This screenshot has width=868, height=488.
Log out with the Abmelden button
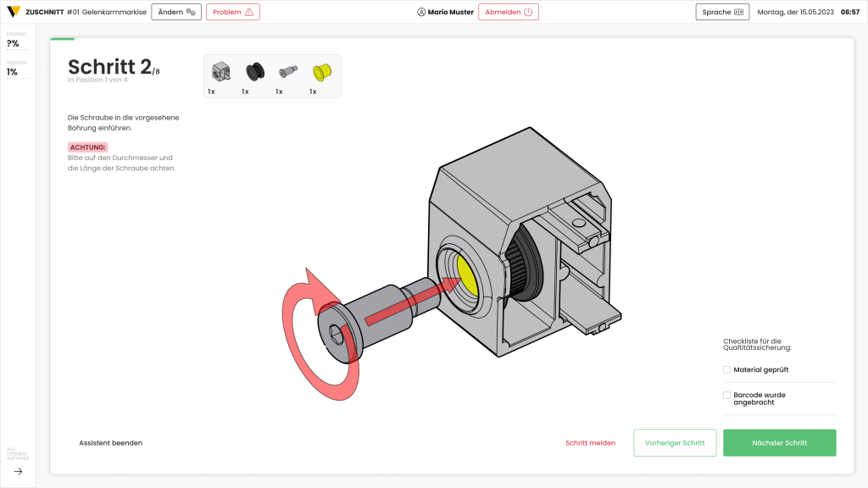click(508, 12)
